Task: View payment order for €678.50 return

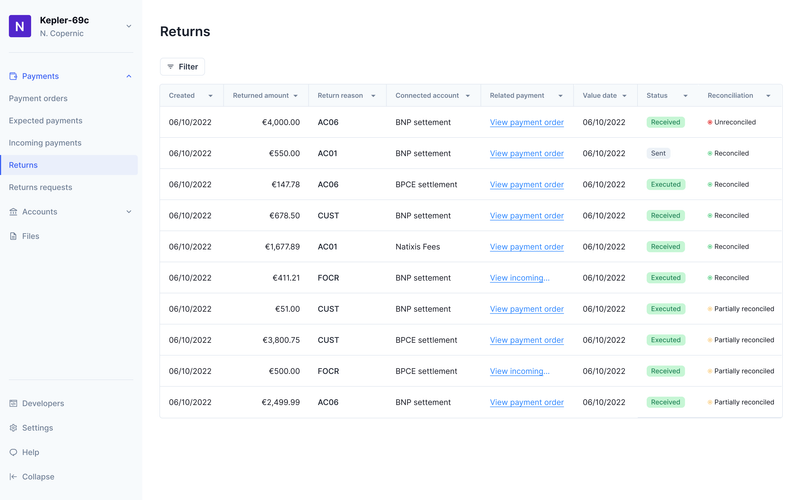Action: click(x=527, y=216)
